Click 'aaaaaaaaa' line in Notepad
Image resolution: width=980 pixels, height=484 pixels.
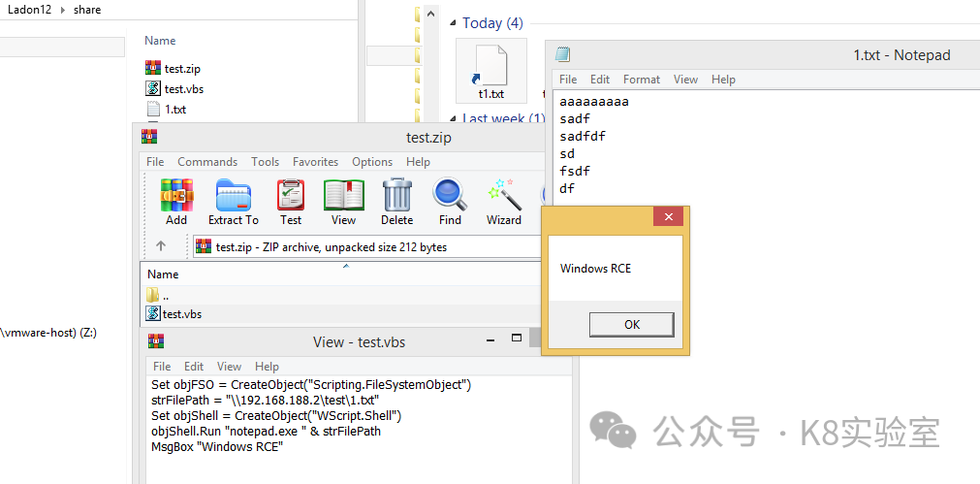pos(594,102)
